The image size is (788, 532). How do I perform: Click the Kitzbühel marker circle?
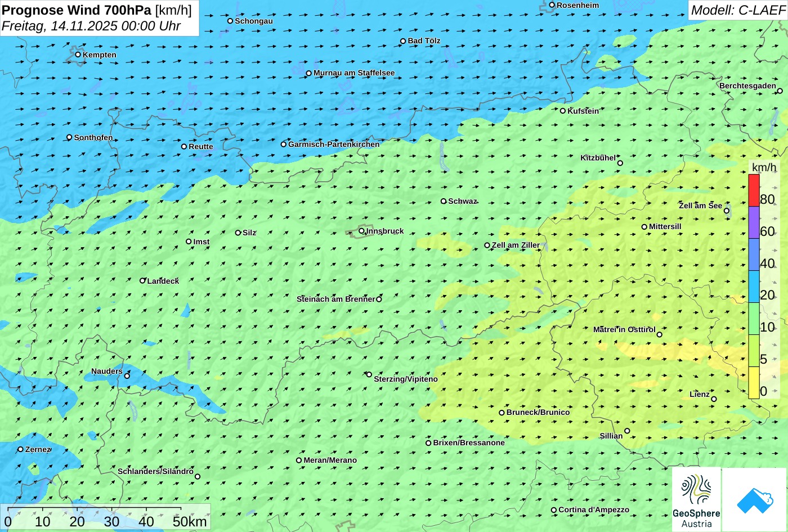coord(620,163)
